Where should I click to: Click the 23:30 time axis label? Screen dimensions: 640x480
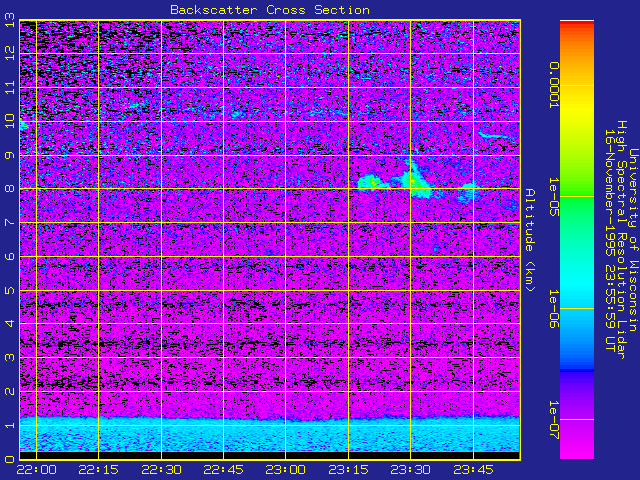410,470
